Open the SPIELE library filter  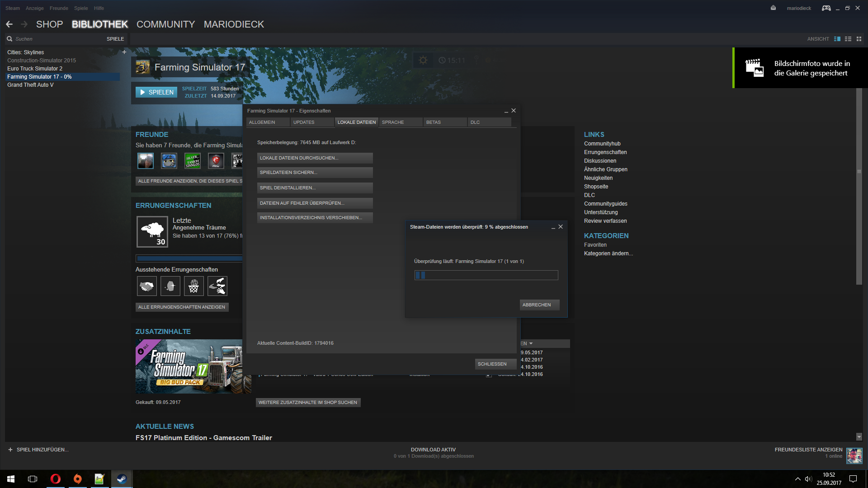[115, 39]
